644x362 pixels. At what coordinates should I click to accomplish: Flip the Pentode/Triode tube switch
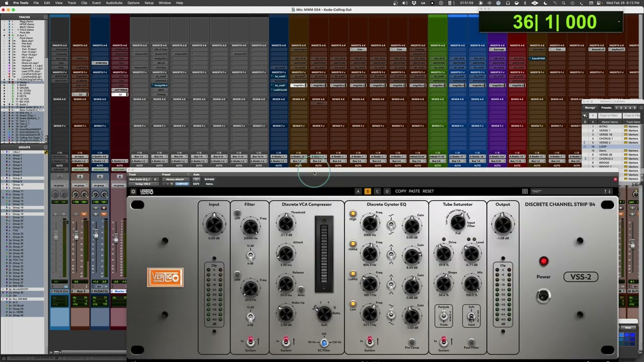tap(443, 316)
